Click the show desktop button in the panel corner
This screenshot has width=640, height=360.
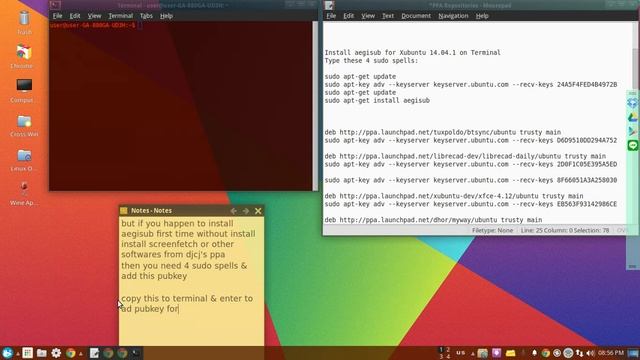[633, 353]
